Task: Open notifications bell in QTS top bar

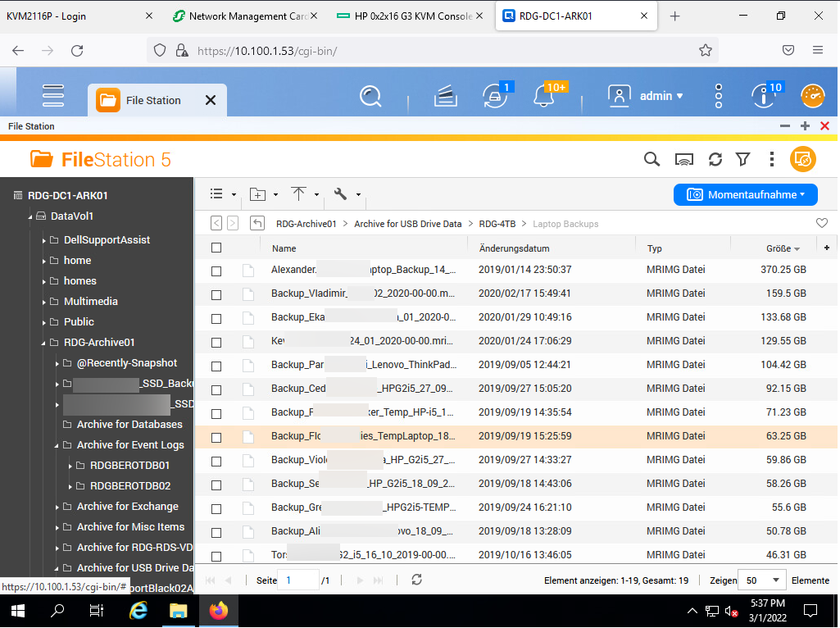Action: [x=543, y=96]
